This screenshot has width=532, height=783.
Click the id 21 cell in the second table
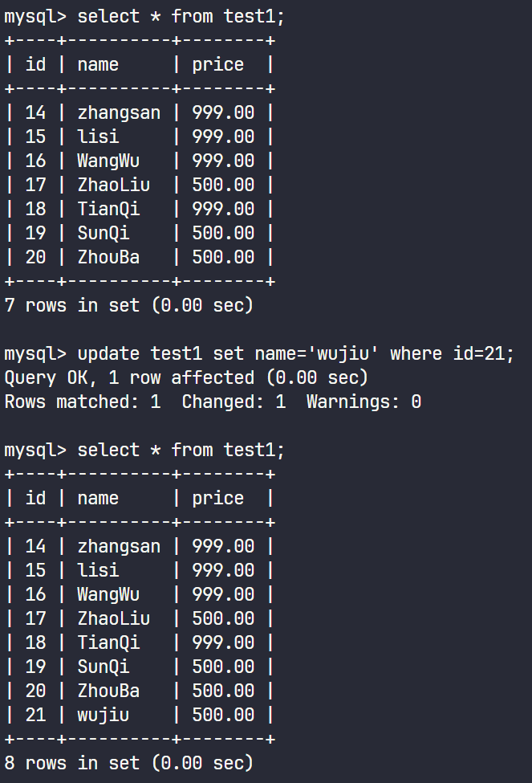click(x=35, y=715)
